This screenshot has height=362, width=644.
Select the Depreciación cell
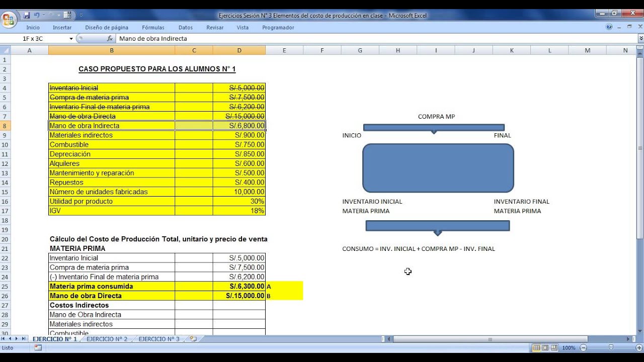tap(112, 154)
